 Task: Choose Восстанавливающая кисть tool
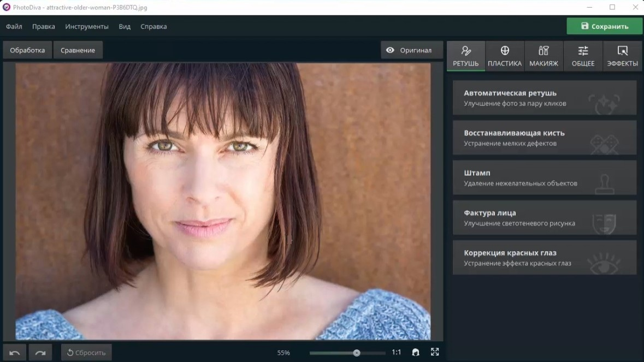[545, 138]
